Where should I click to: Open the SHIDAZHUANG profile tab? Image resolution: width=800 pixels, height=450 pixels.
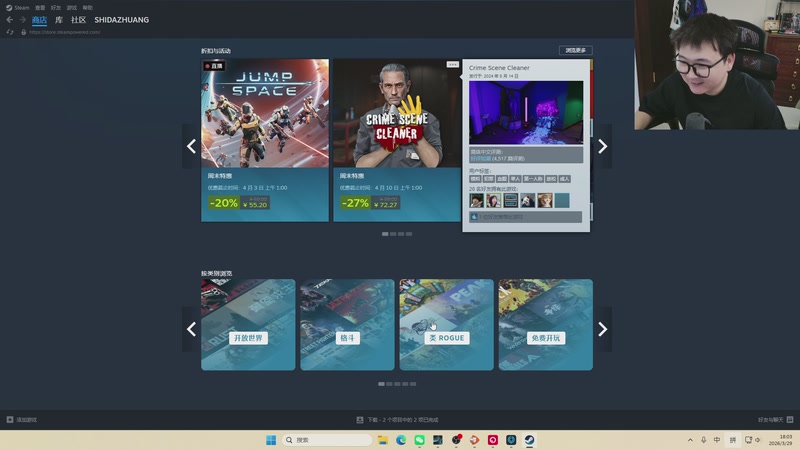pyautogui.click(x=121, y=20)
